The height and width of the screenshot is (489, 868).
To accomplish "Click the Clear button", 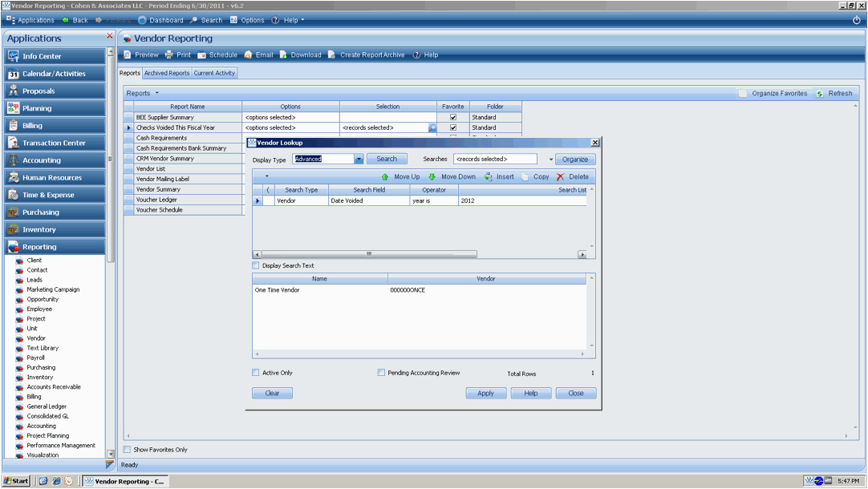I will click(272, 394).
